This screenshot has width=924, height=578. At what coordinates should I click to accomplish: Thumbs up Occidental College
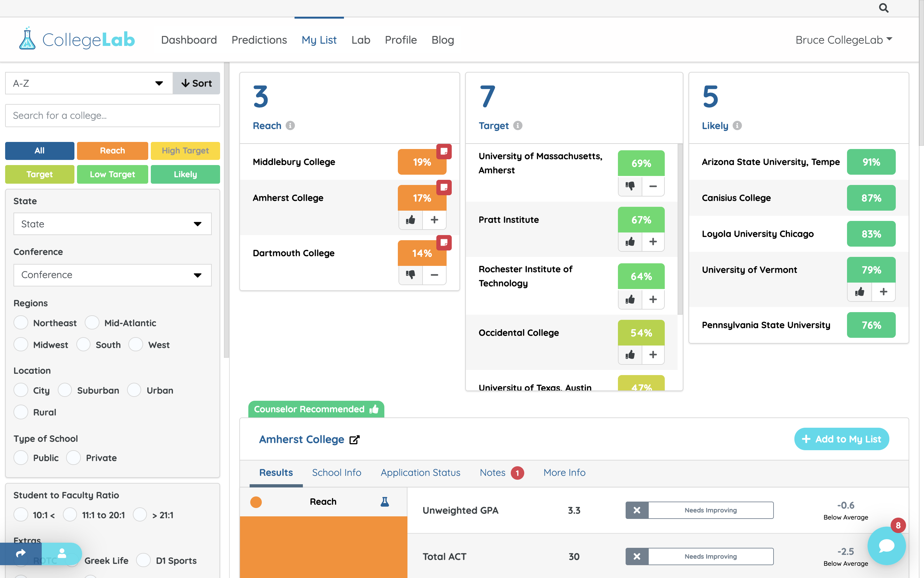pos(630,355)
